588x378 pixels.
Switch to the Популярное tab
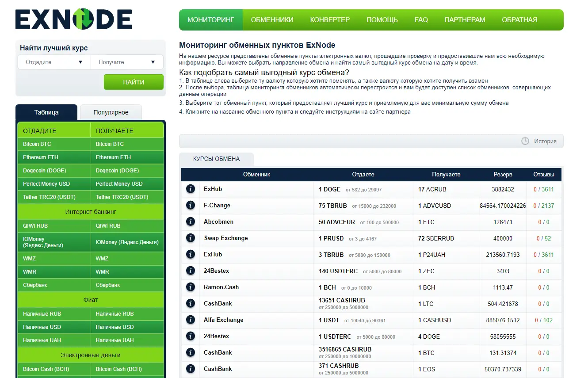(x=111, y=112)
